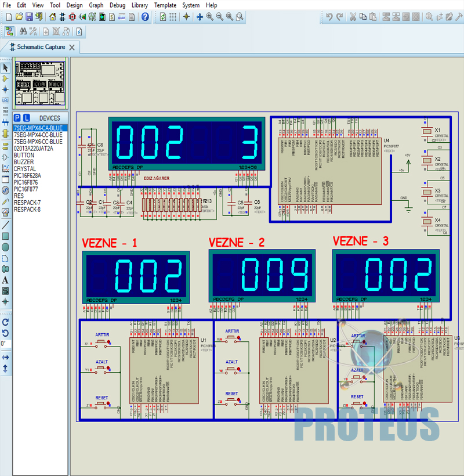Pick the 2D graphics text tool
The height and width of the screenshot is (476, 464).
5,280
